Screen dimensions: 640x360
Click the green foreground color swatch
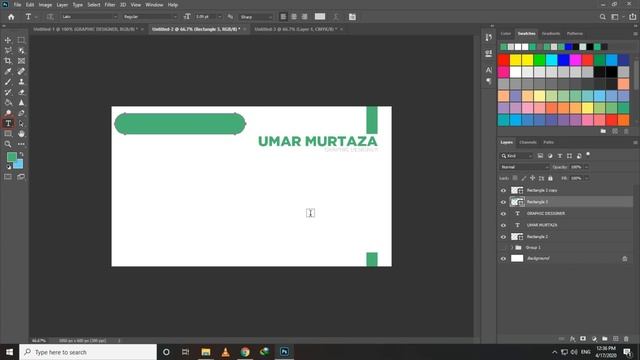(11, 156)
